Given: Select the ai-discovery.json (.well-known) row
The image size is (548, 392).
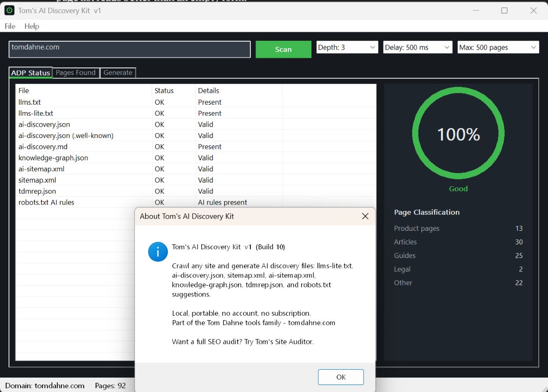Looking at the screenshot, I should click(x=196, y=135).
